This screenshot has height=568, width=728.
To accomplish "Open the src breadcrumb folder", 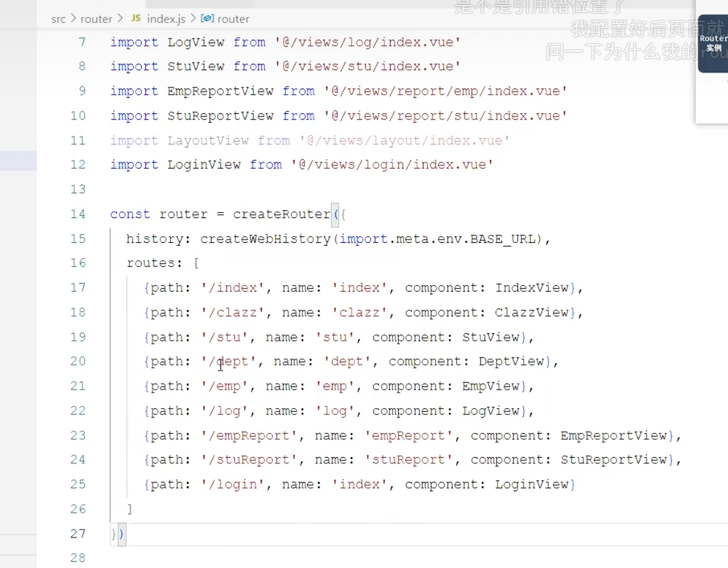I will [58, 19].
